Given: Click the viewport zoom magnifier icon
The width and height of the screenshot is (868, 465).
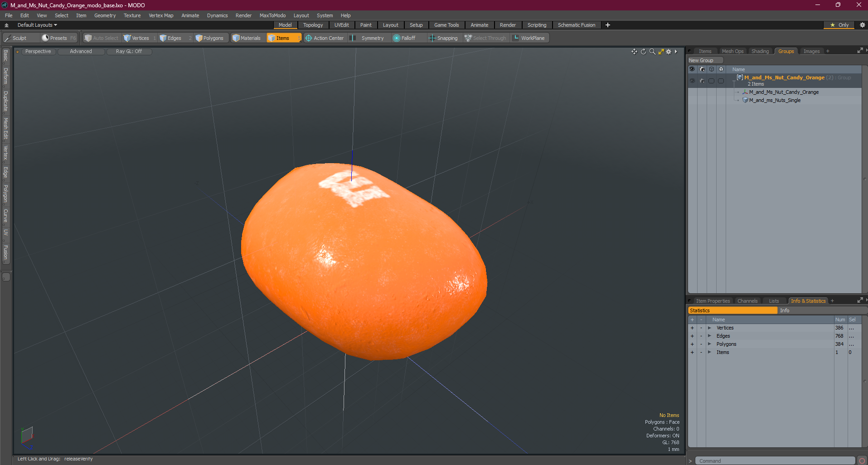Looking at the screenshot, I should [652, 52].
